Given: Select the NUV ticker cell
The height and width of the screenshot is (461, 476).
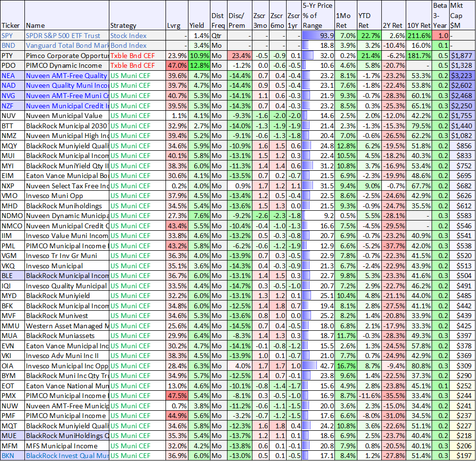Looking at the screenshot, I should click(x=12, y=116).
